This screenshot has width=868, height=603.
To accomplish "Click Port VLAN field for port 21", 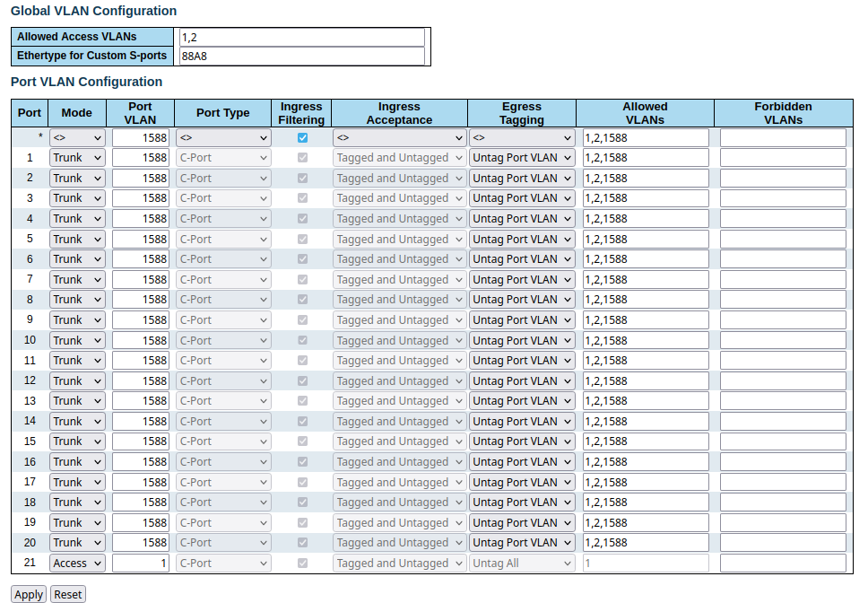I will click(141, 564).
